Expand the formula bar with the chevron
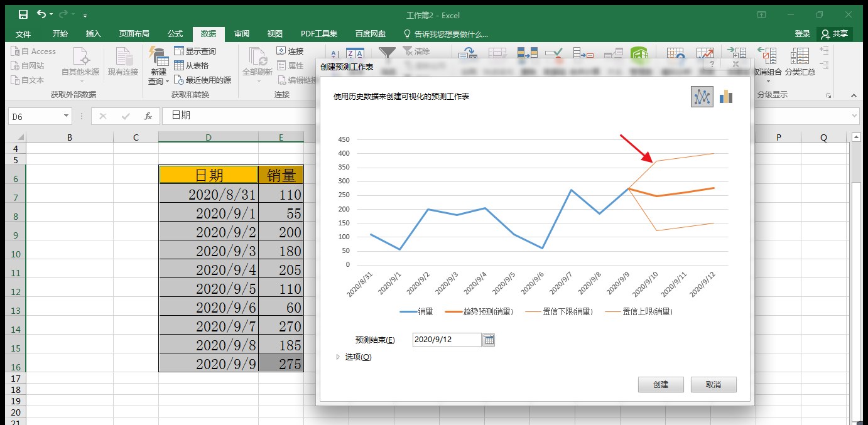 coord(854,116)
